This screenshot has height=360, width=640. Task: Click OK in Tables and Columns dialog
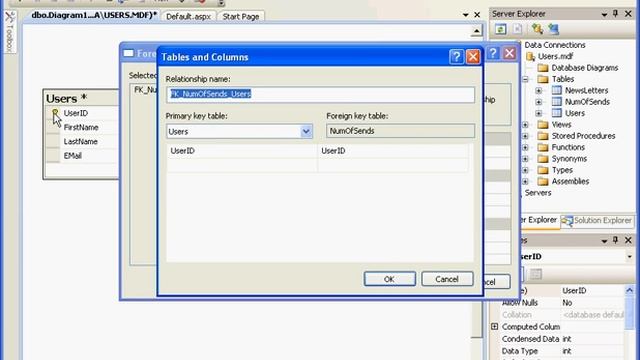pos(389,279)
